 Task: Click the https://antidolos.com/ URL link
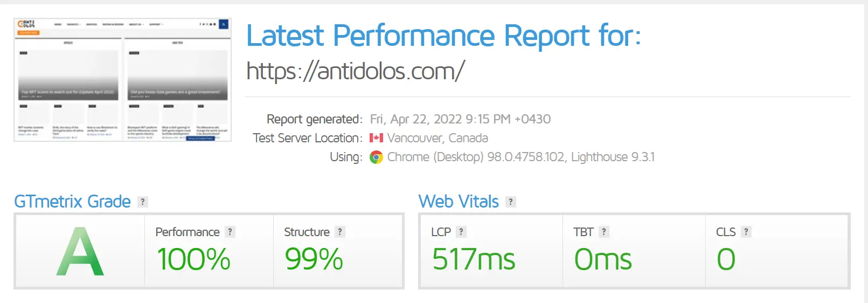pos(356,71)
